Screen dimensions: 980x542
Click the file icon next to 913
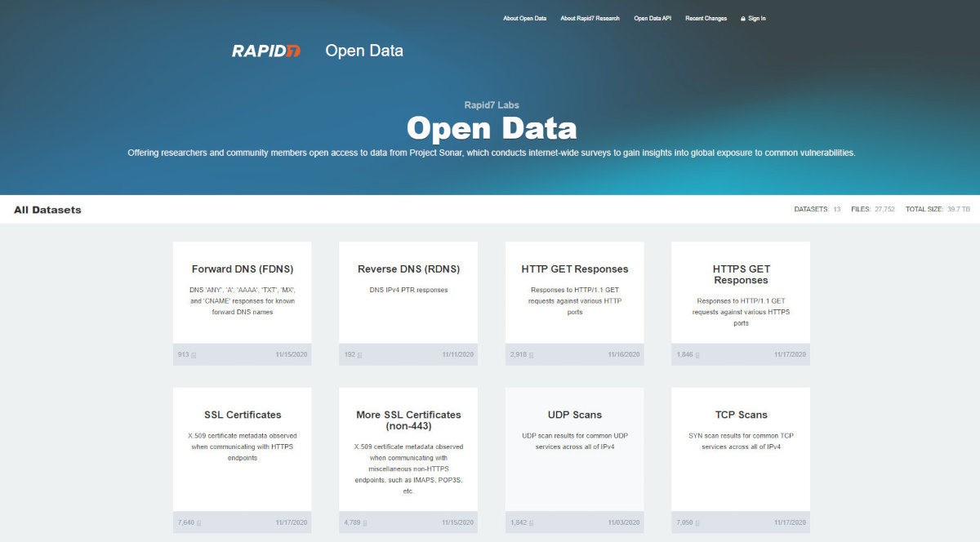(x=194, y=355)
